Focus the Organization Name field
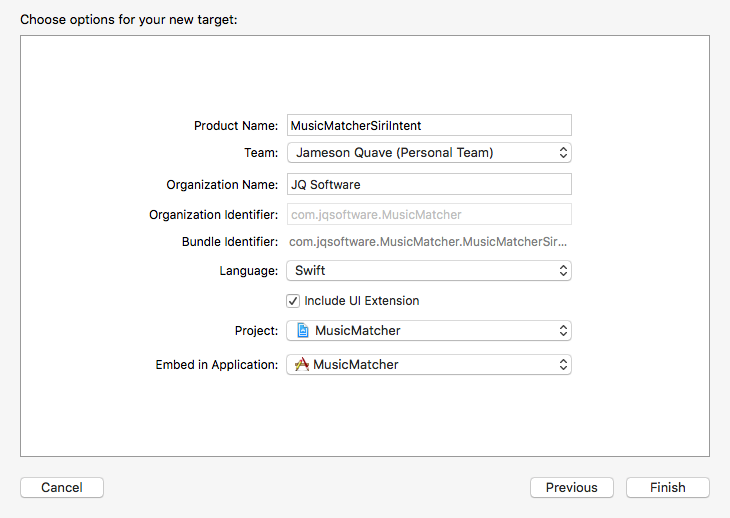 pos(429,184)
